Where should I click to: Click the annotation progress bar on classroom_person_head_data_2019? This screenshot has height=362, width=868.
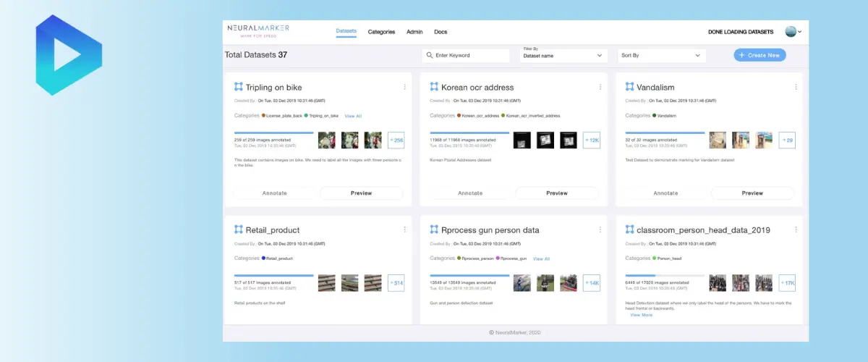[x=664, y=275]
